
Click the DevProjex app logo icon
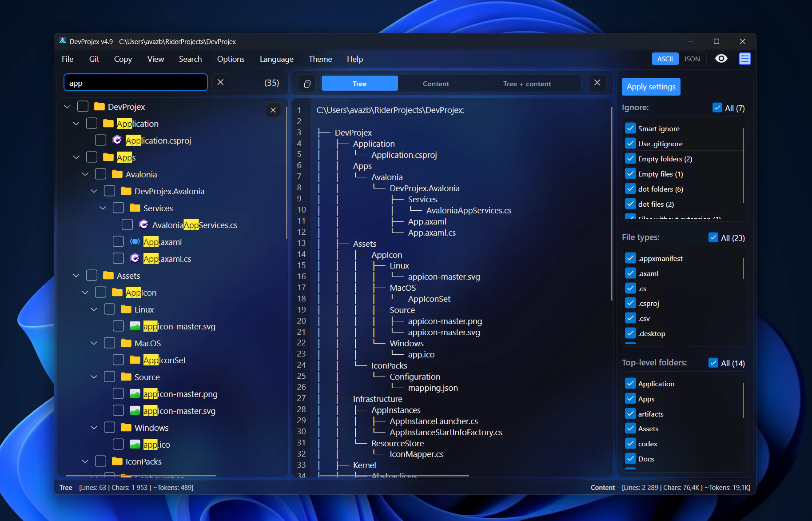pyautogui.click(x=63, y=41)
